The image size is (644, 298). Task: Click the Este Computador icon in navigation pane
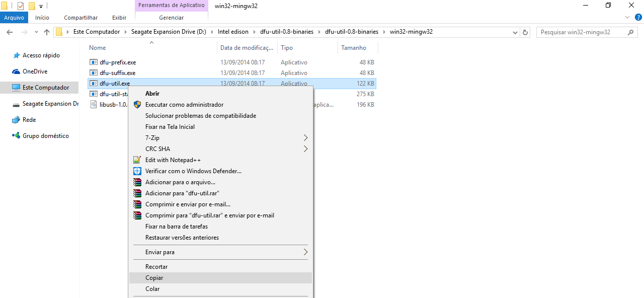[x=17, y=88]
